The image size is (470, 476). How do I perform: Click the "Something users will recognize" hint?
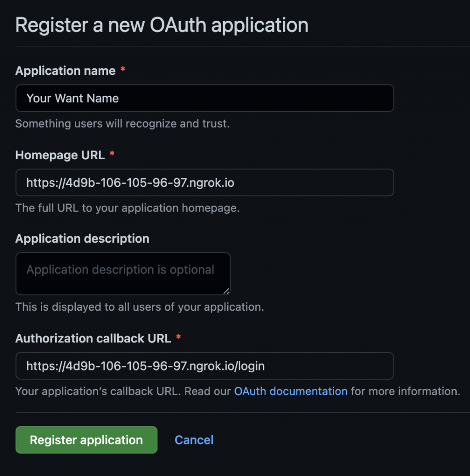122,123
